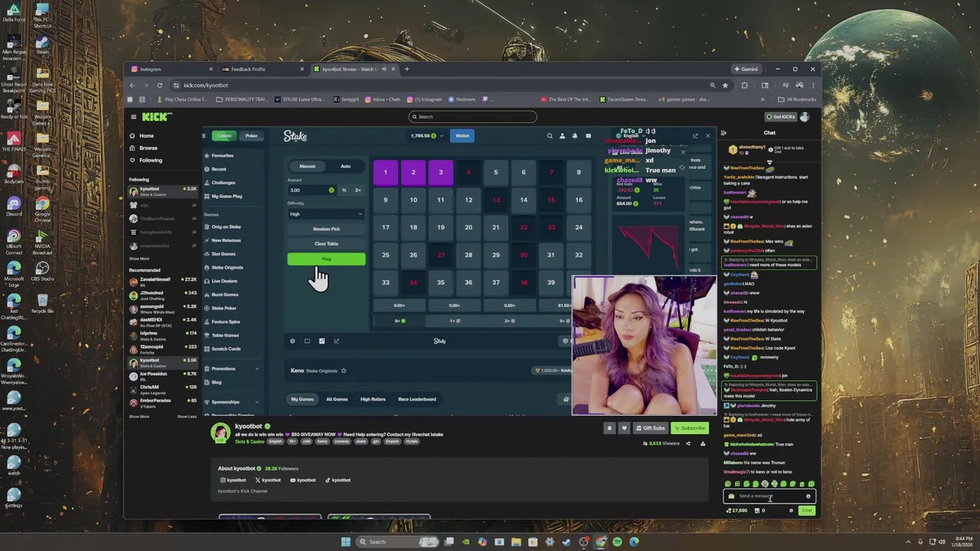Report the stream with warning icon
980x551 pixels.
coord(703,443)
